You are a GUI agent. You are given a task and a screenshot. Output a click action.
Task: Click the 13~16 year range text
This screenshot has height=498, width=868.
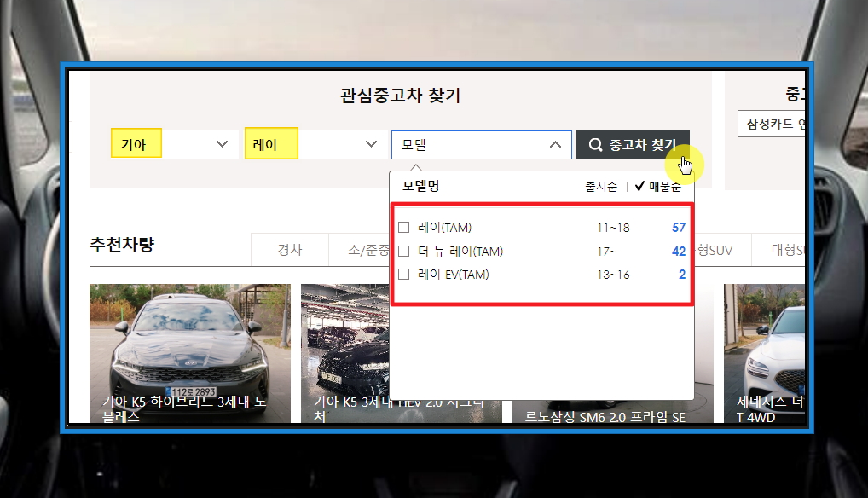[613, 275]
